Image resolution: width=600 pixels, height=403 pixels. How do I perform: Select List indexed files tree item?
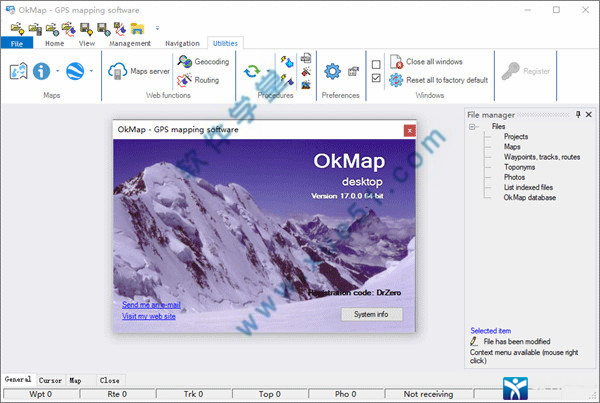(528, 187)
